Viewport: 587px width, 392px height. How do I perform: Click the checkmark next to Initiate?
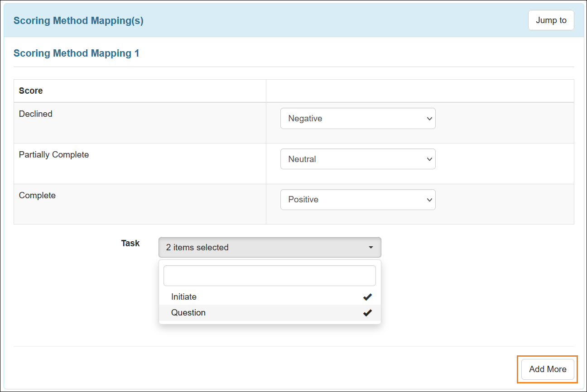coord(367,296)
